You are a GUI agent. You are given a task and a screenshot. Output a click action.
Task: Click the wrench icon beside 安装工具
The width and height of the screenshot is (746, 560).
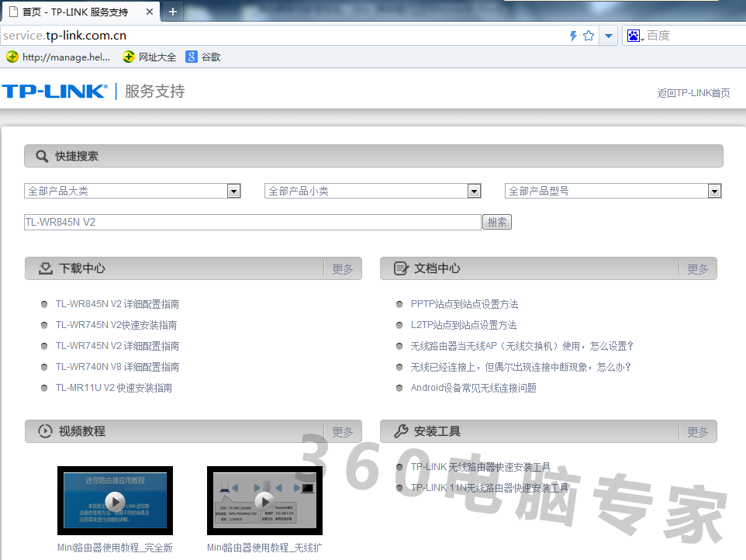pos(401,431)
